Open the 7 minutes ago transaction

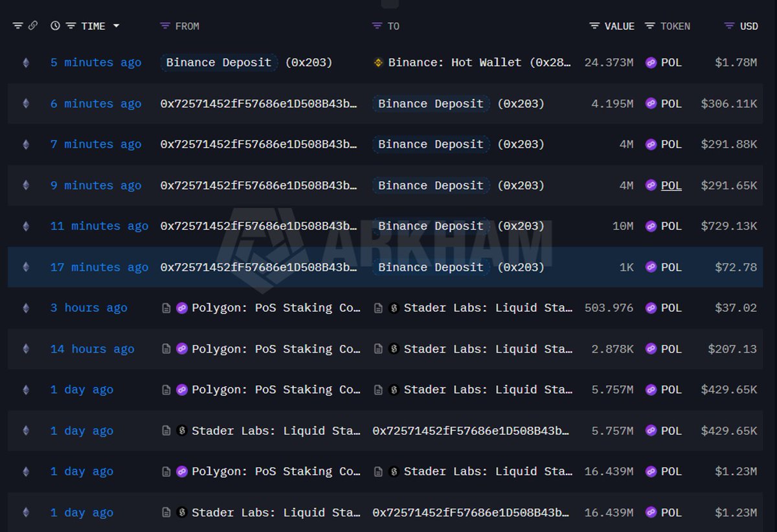click(96, 144)
